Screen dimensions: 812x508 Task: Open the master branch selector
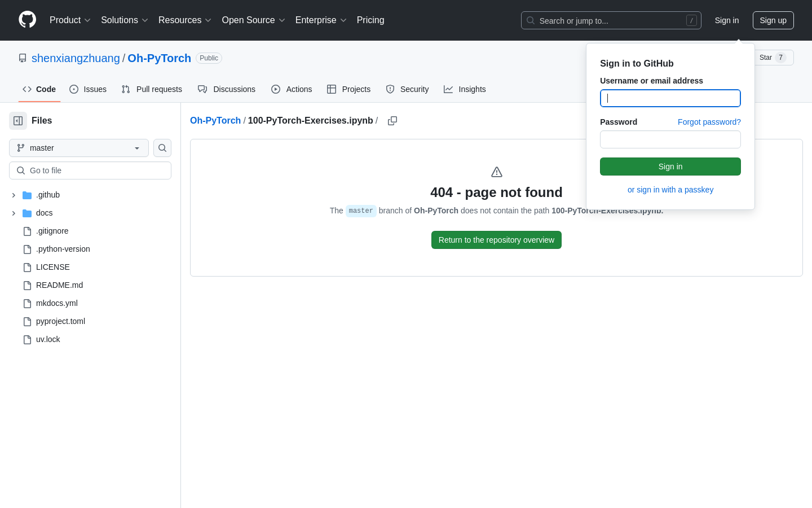click(x=79, y=148)
